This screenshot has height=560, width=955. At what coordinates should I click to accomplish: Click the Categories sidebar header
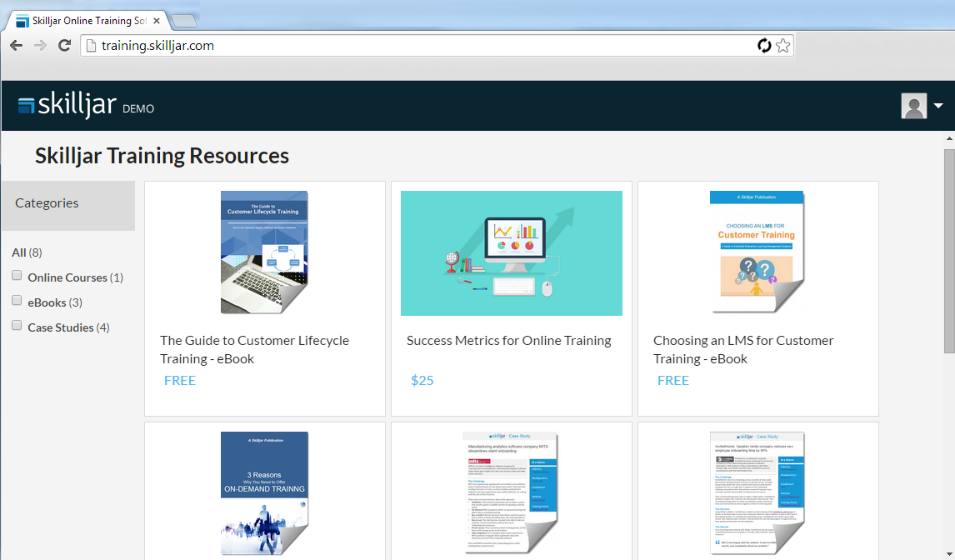click(68, 205)
